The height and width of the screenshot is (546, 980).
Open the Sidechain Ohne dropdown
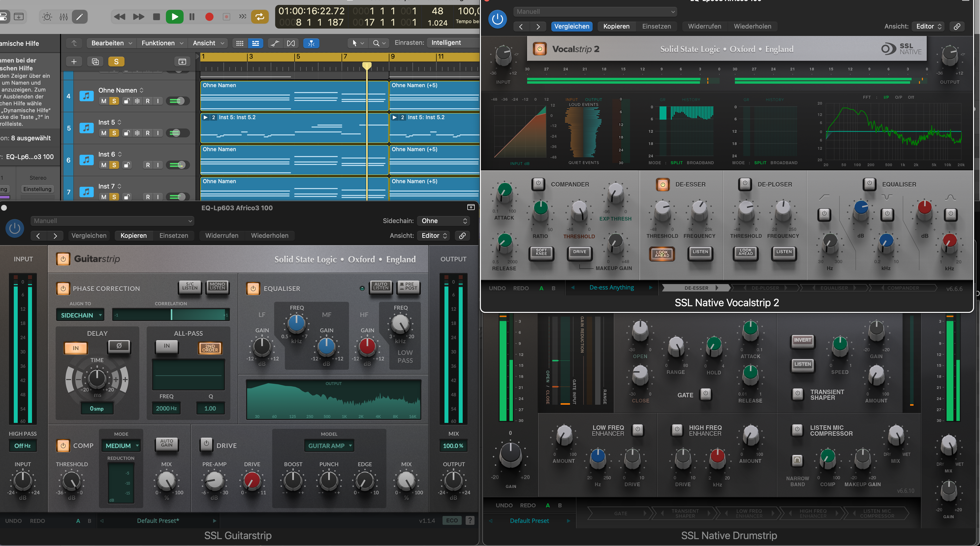(444, 221)
